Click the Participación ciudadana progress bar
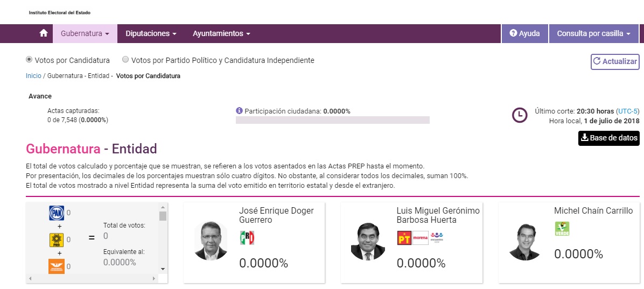The height and width of the screenshot is (289, 644). pyautogui.click(x=332, y=120)
